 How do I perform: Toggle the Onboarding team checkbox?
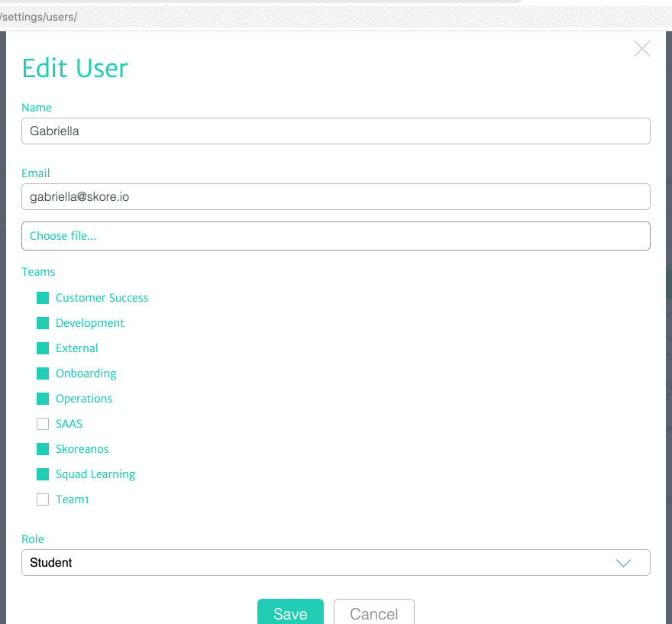click(43, 373)
